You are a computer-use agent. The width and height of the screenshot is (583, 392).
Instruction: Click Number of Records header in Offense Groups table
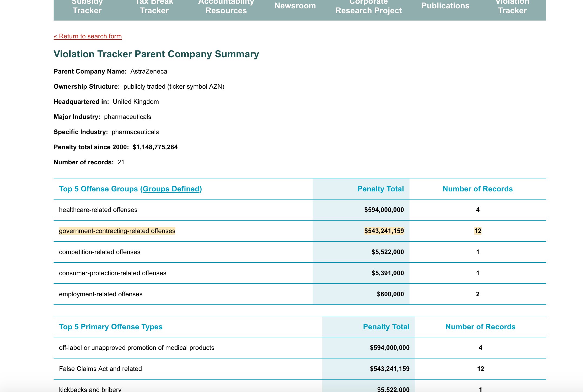pos(478,189)
